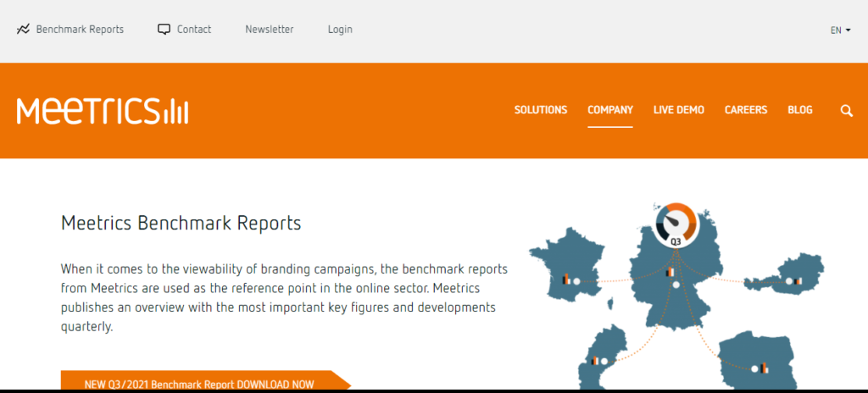The height and width of the screenshot is (393, 868).
Task: Expand the EN language dropdown
Action: (840, 30)
